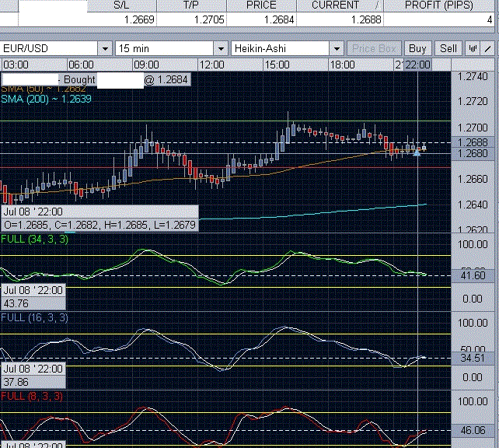Click the Buy button
Viewport: 499px width, 448px height.
click(x=417, y=49)
